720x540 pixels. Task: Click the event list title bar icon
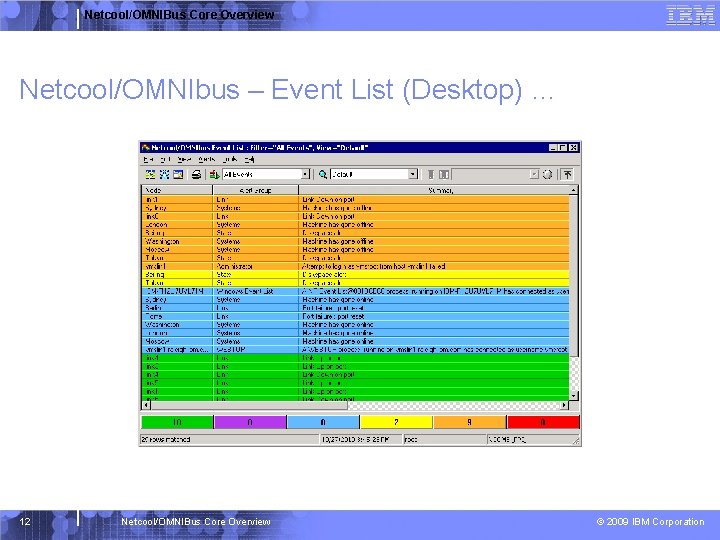[146, 147]
